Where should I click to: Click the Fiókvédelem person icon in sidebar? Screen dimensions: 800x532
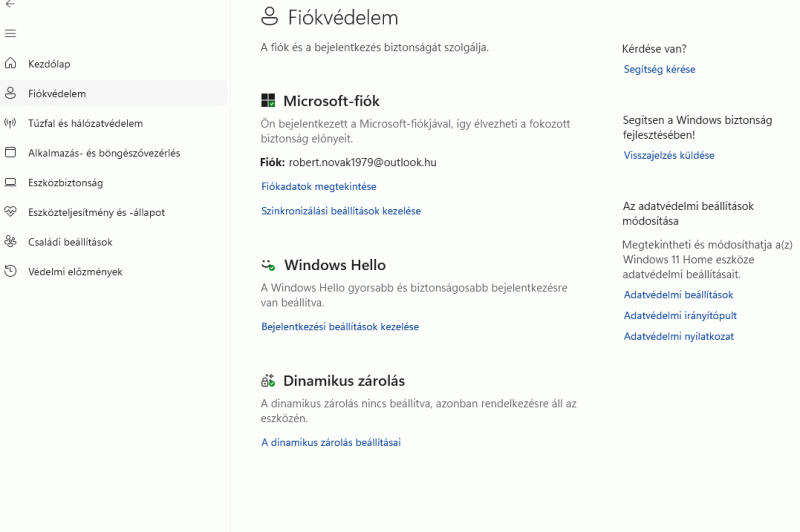coord(11,93)
